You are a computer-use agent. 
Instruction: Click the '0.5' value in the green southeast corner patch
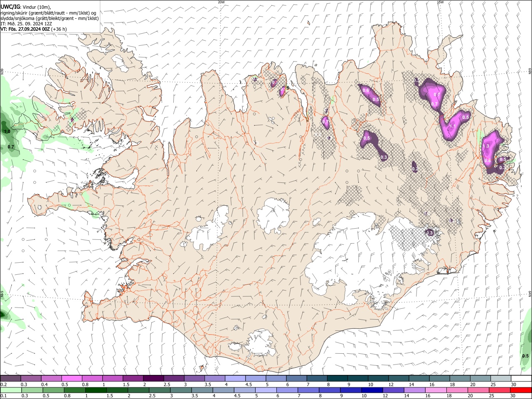coord(525,356)
